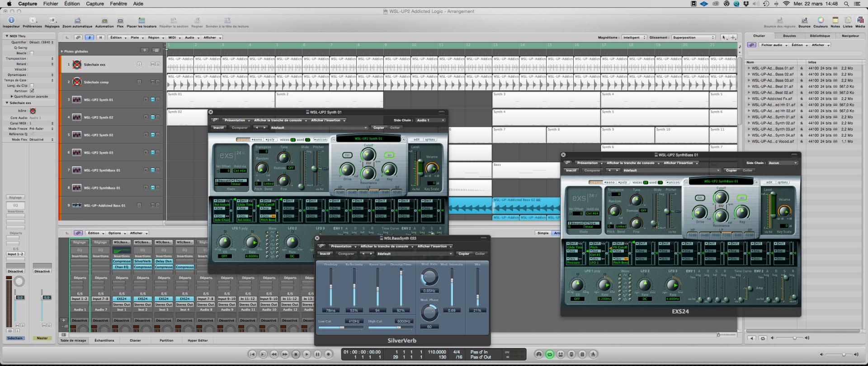
Task: Open the Piste dropdown menu
Action: pyautogui.click(x=137, y=38)
